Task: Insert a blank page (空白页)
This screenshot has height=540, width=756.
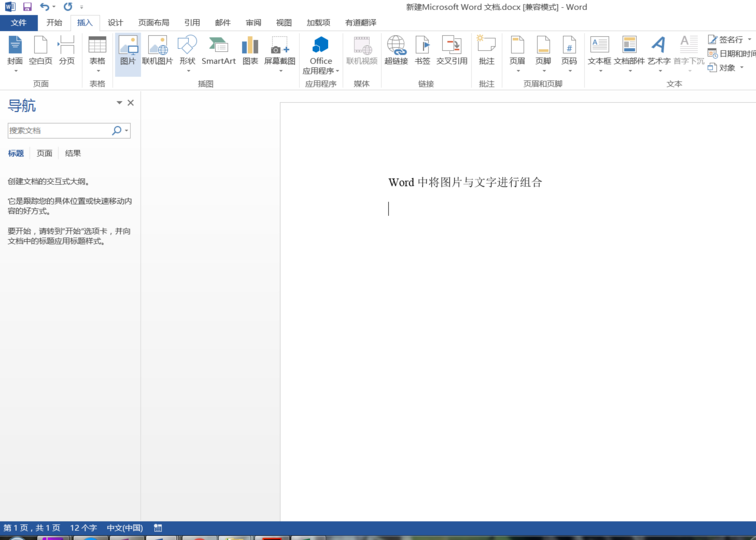Action: [x=40, y=51]
